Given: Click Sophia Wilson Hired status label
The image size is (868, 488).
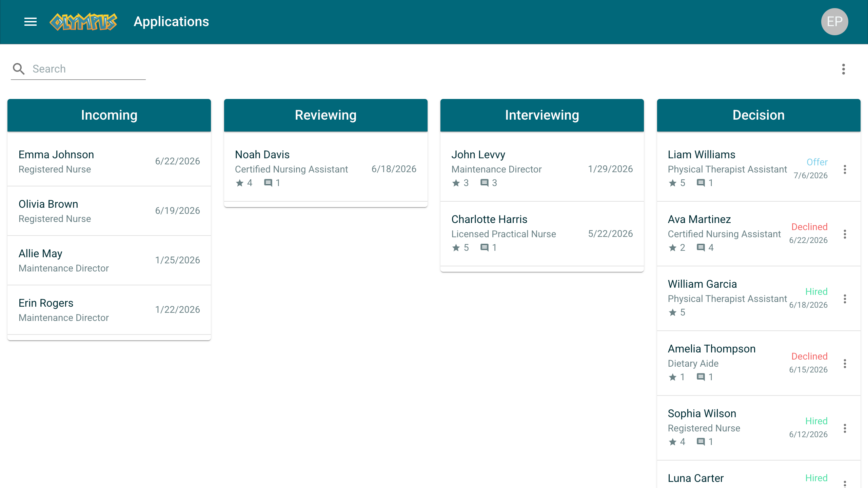Looking at the screenshot, I should coord(816,421).
